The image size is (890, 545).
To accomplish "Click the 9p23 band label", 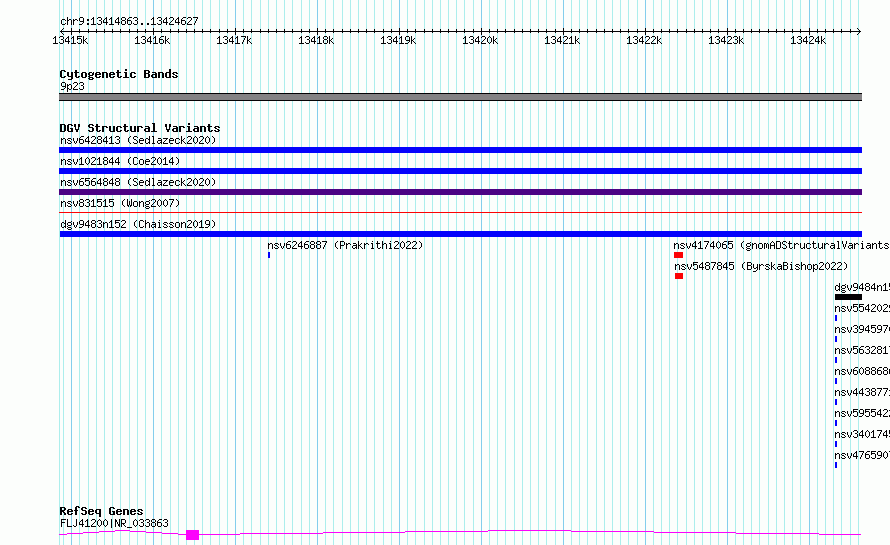I will pyautogui.click(x=72, y=86).
